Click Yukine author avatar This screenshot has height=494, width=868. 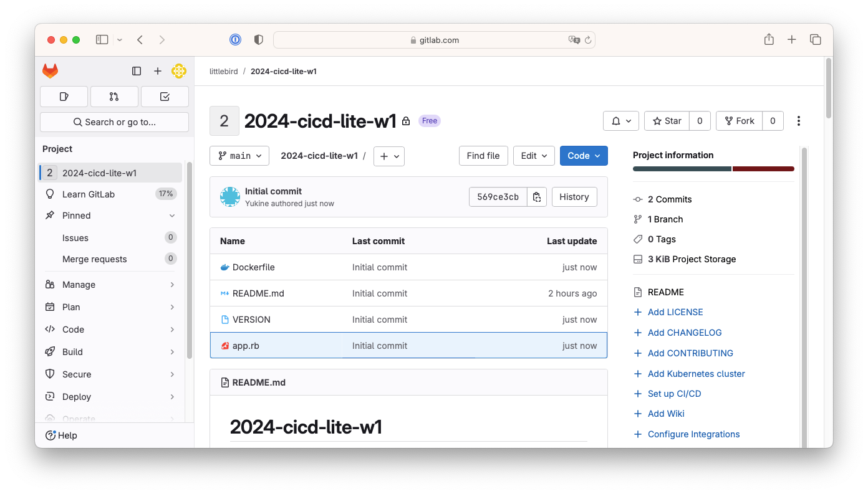[230, 197]
